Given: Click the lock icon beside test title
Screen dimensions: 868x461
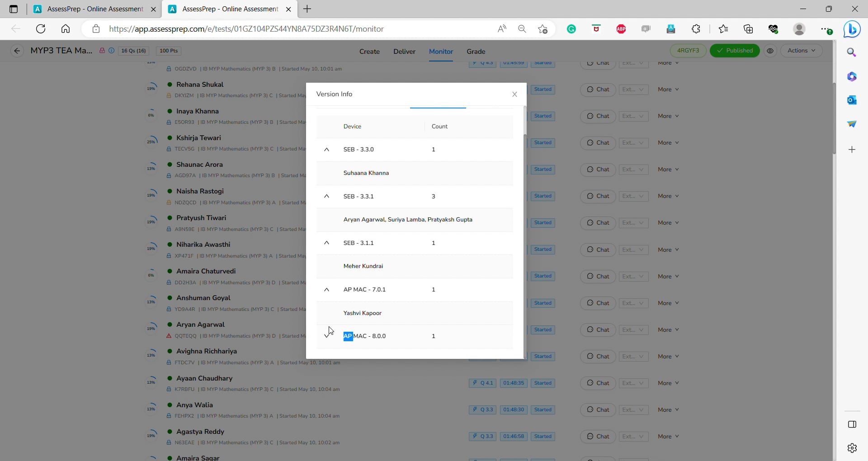Looking at the screenshot, I should [x=102, y=51].
